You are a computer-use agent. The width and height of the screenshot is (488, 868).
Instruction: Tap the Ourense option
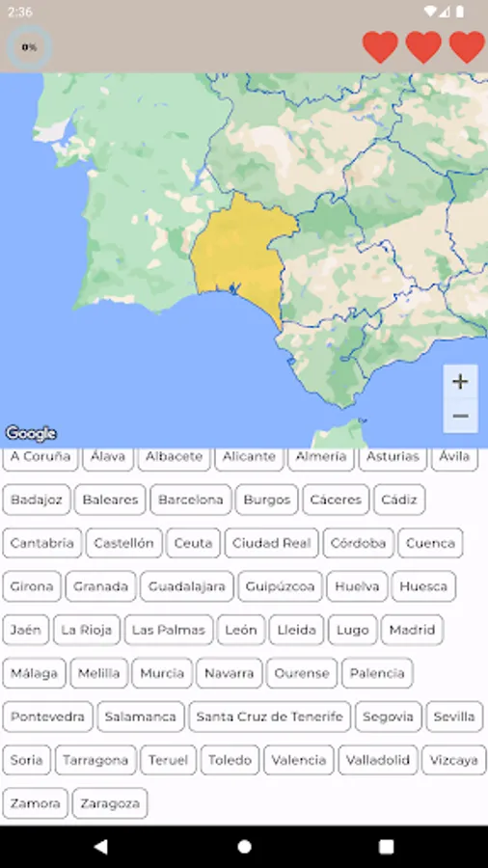302,674
